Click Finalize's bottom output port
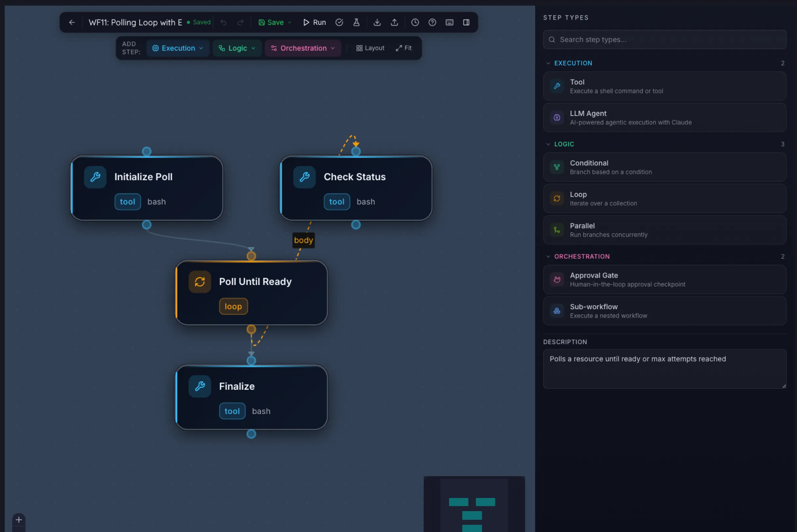 pos(251,434)
